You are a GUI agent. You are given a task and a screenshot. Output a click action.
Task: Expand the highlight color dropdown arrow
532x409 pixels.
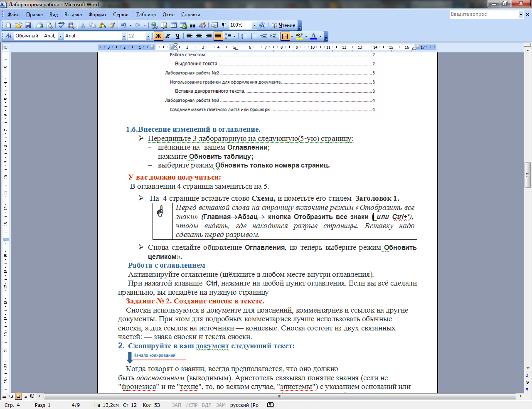(306, 36)
